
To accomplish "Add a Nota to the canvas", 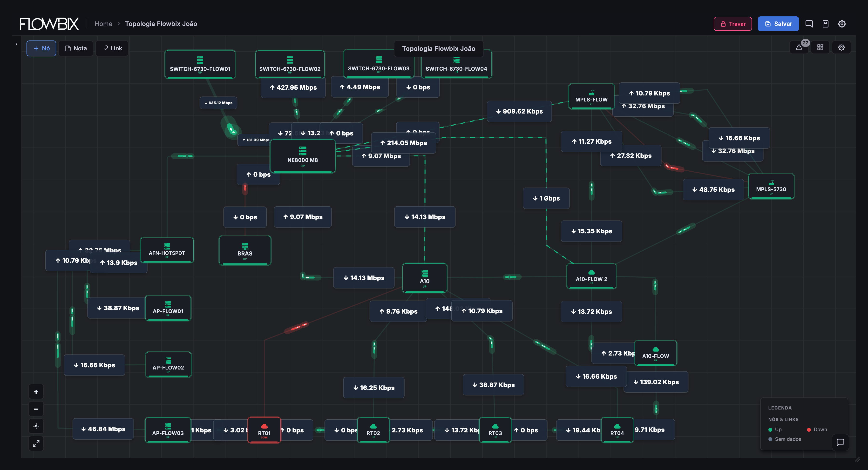I will (x=75, y=48).
